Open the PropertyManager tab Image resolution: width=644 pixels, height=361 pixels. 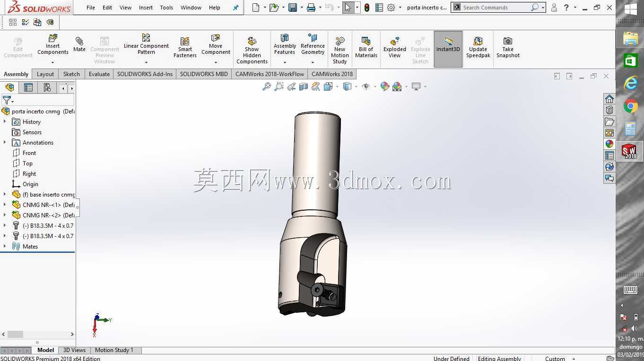coord(28,87)
